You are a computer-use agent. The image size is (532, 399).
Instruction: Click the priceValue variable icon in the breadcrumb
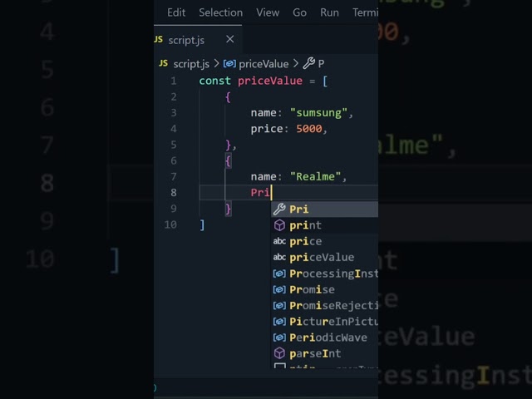pyautogui.click(x=229, y=63)
